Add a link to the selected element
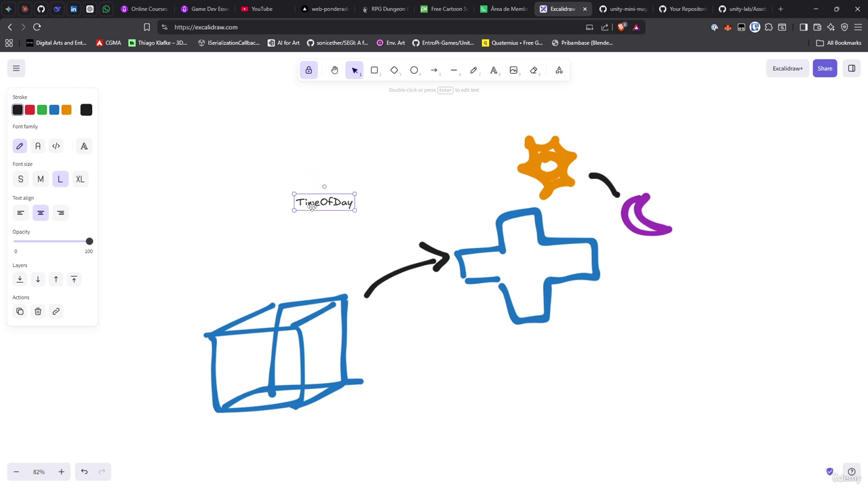The height and width of the screenshot is (488, 868). coord(56,311)
